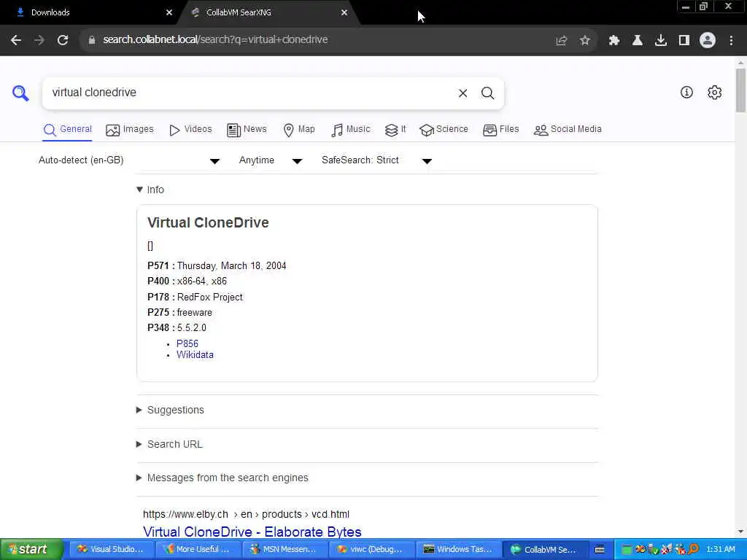The height and width of the screenshot is (560, 747).
Task: Click the tray clock showing 1:31 AM
Action: [720, 550]
